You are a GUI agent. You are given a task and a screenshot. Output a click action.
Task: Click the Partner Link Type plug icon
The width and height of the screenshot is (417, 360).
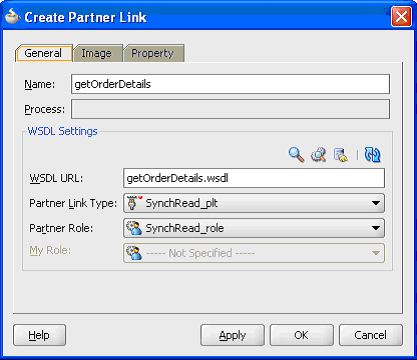[x=134, y=203]
